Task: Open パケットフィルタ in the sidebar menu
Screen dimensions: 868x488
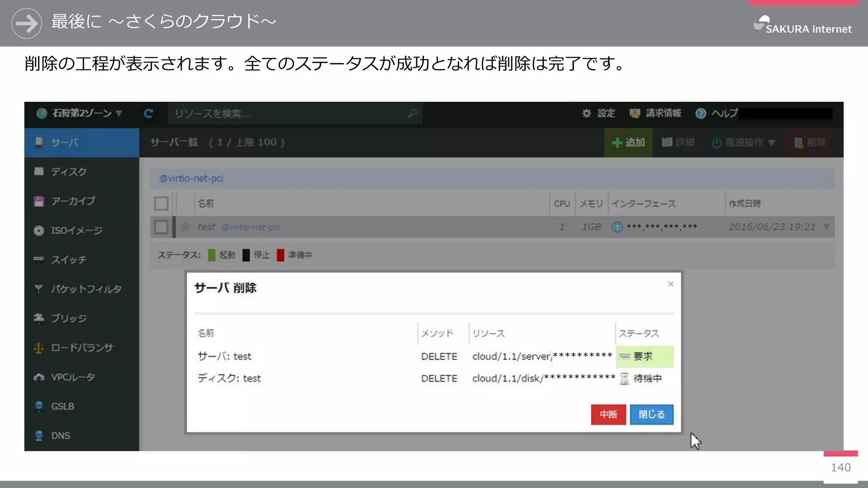Action: tap(82, 289)
